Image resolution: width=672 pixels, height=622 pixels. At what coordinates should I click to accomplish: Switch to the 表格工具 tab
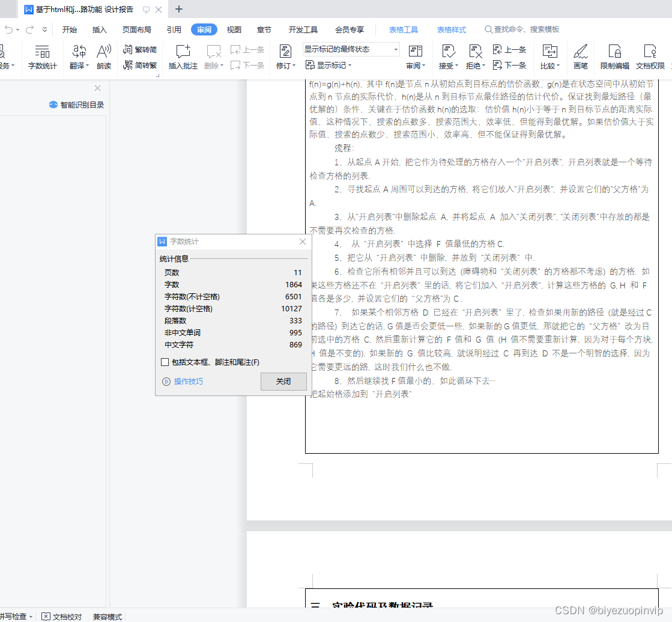404,29
